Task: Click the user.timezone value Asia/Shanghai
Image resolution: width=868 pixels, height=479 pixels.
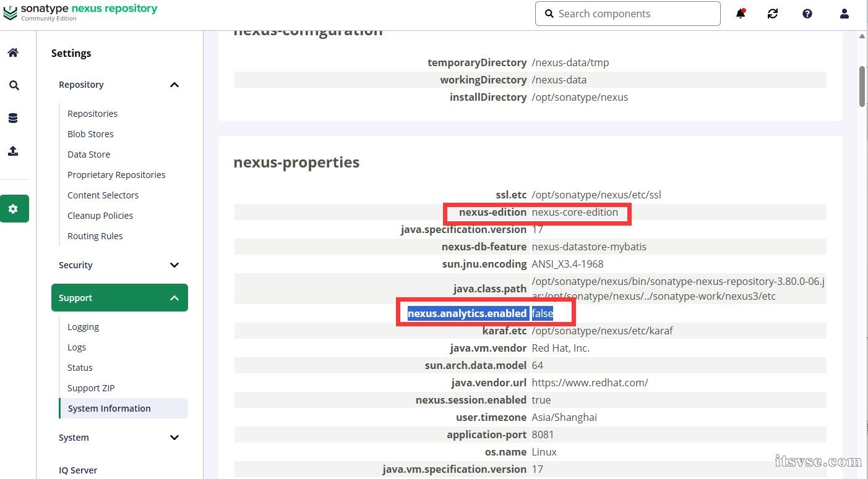Action: [564, 417]
